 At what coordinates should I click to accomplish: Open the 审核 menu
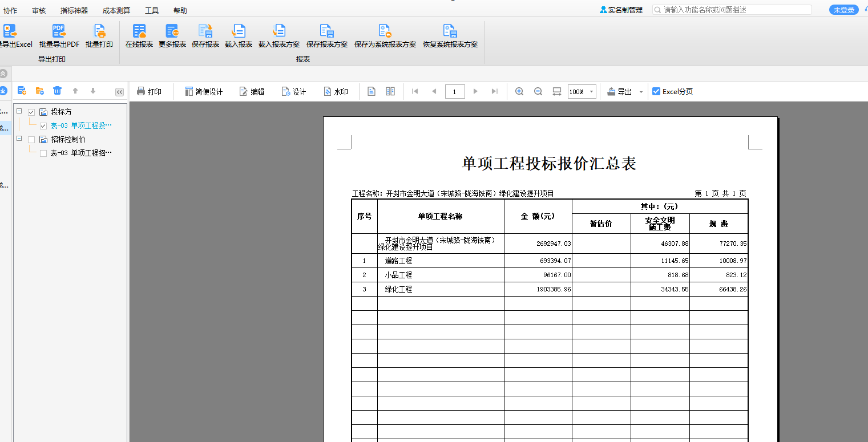[x=39, y=10]
